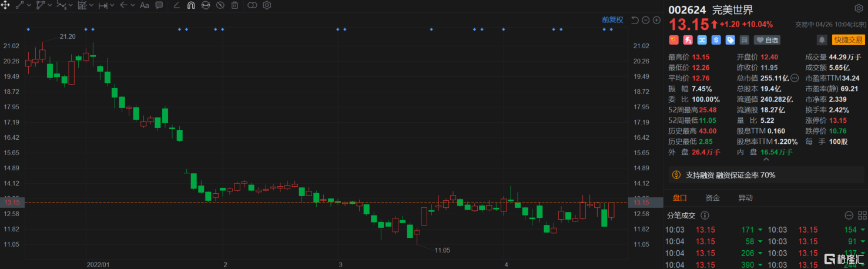Show info for 分笔成交
This screenshot has height=269, width=868.
[705, 216]
